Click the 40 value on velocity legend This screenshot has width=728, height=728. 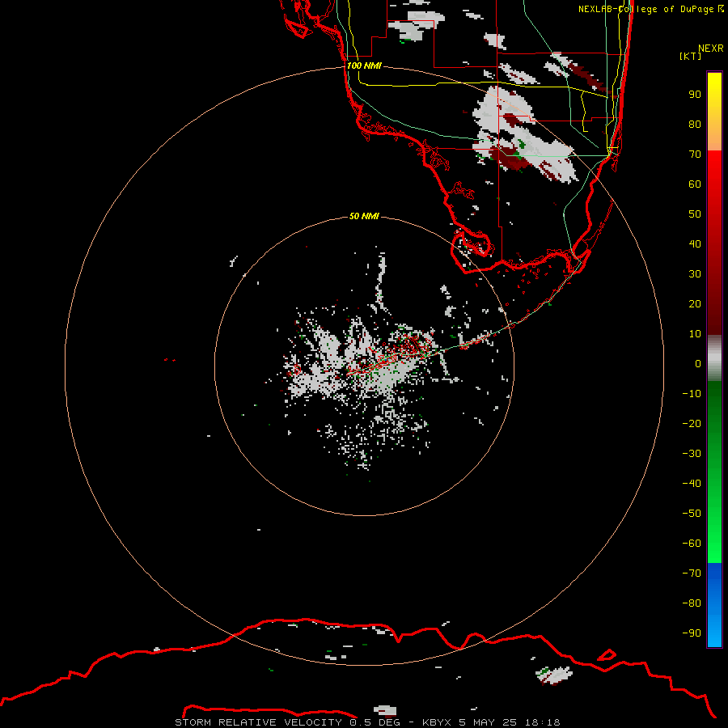(x=695, y=243)
